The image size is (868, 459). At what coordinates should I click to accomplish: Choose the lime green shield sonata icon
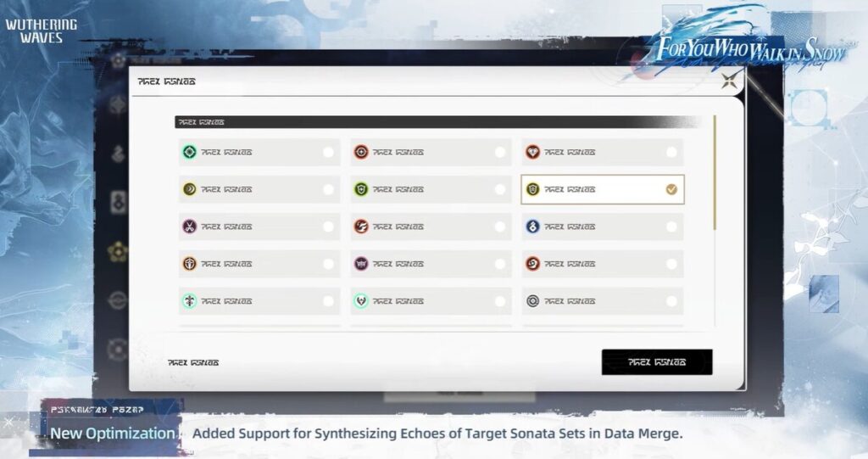click(361, 189)
